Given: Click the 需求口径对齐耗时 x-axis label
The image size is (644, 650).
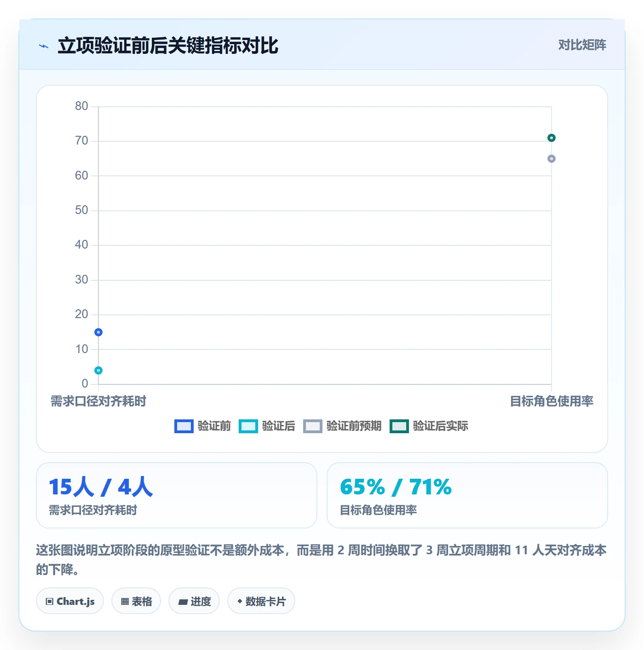Looking at the screenshot, I should (98, 401).
